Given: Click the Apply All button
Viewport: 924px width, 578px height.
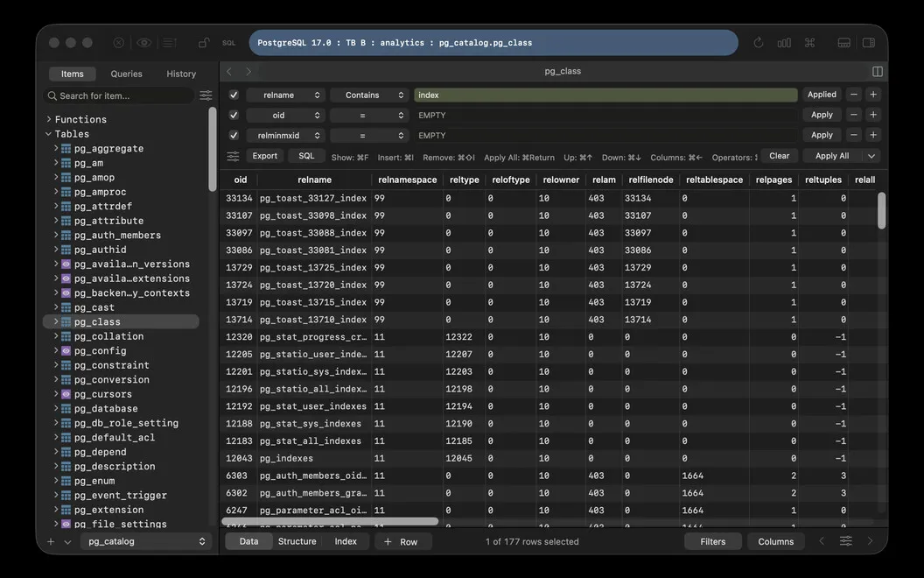Looking at the screenshot, I should click(832, 156).
